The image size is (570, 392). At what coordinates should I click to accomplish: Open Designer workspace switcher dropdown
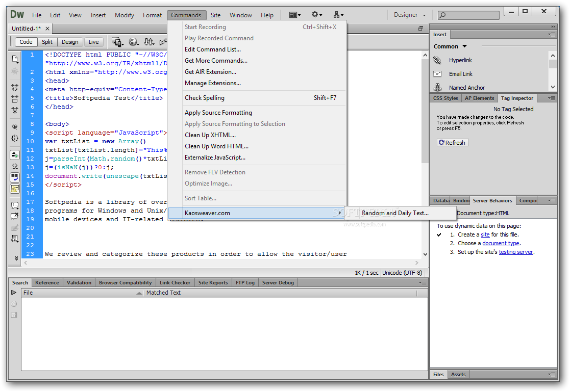409,15
